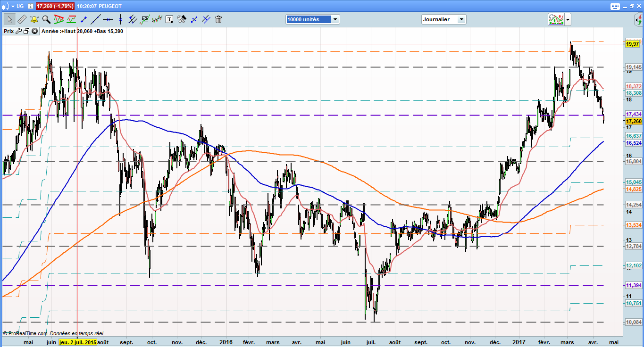
Task: Delete drawings with the trash can
Action: point(218,19)
